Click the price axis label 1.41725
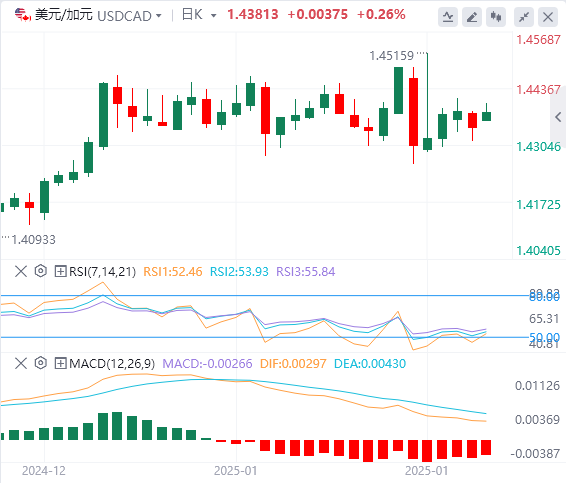The width and height of the screenshot is (566, 483). (538, 205)
